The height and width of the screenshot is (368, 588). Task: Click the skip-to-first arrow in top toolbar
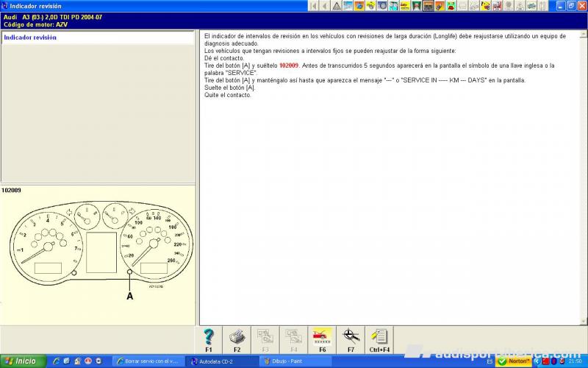(x=314, y=6)
